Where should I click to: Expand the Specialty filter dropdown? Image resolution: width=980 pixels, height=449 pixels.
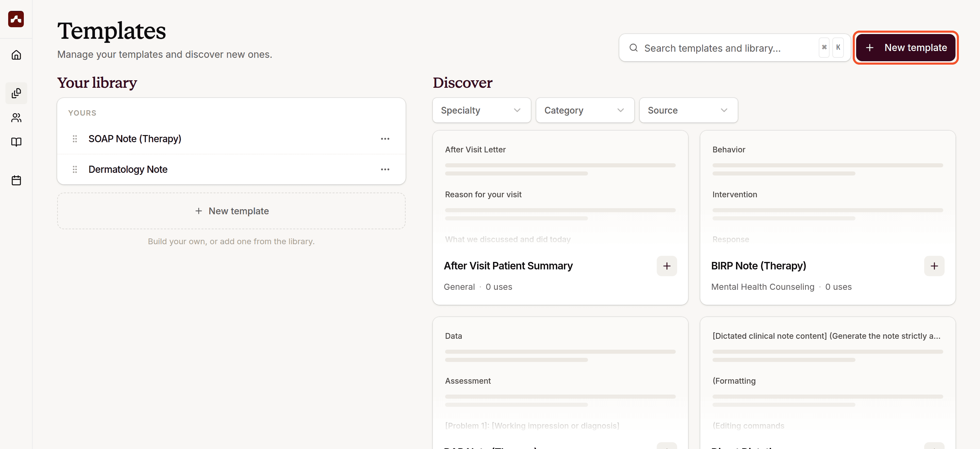coord(481,110)
